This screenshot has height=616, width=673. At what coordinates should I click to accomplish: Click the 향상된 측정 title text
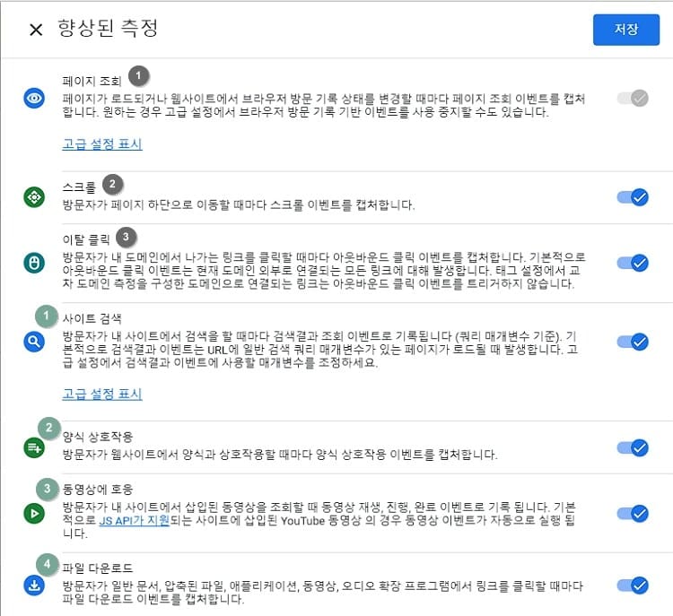(108, 29)
